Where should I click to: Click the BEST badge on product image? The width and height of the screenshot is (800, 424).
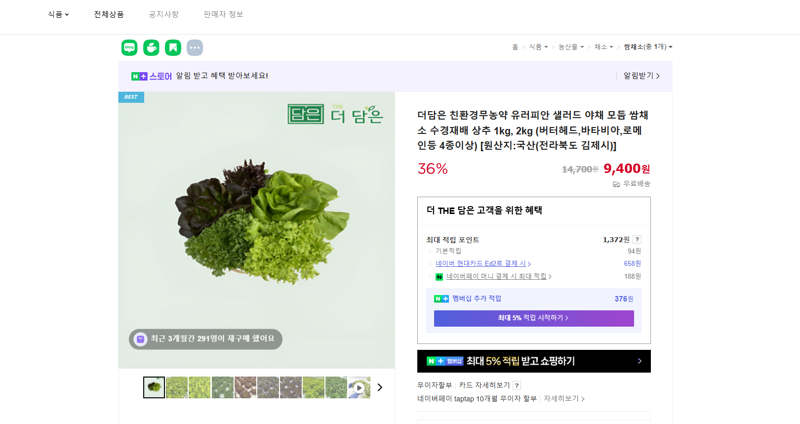point(131,97)
